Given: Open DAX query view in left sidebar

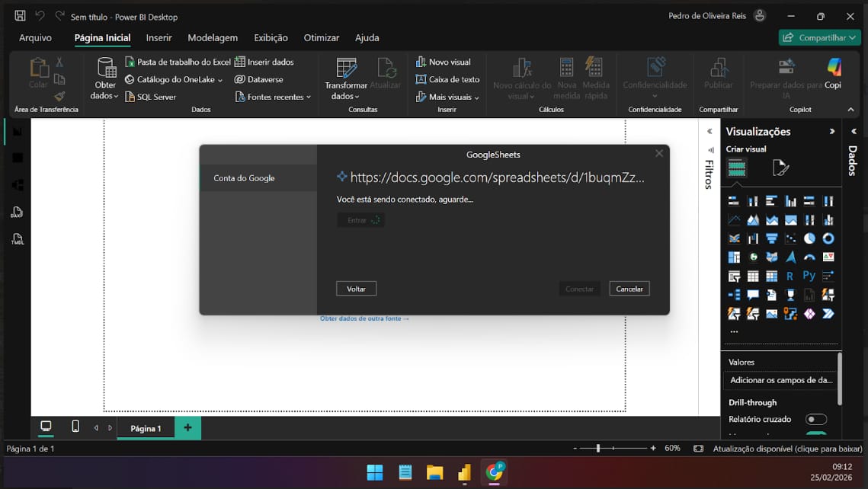Looking at the screenshot, I should [x=18, y=213].
